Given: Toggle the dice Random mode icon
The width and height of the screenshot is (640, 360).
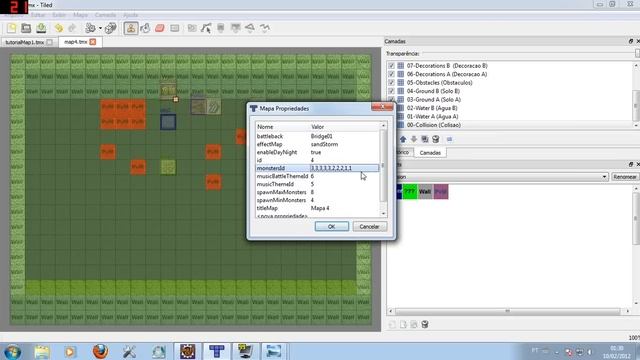Looking at the screenshot, I should point(110,28).
